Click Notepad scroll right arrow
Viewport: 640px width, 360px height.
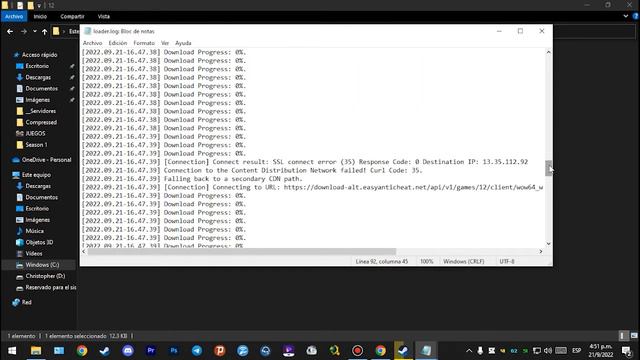coord(541,251)
